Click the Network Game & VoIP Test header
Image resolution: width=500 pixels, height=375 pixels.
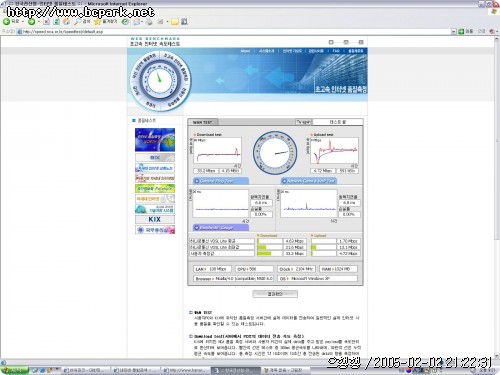tap(309, 181)
